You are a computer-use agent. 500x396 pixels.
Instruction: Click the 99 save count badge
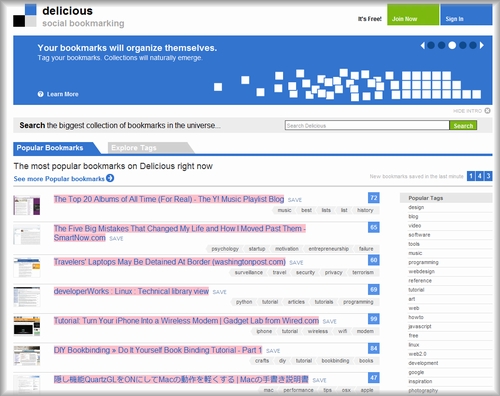point(374,319)
